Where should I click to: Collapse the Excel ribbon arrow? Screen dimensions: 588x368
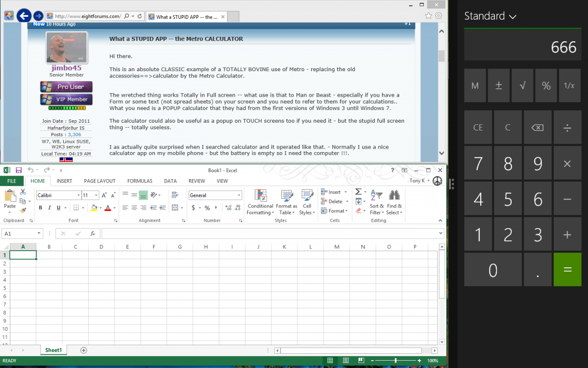441,221
